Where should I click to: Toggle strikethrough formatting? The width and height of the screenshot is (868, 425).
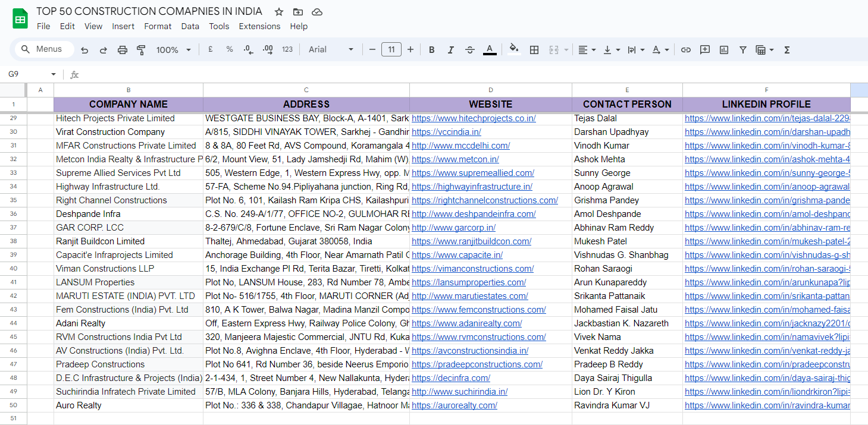point(470,50)
